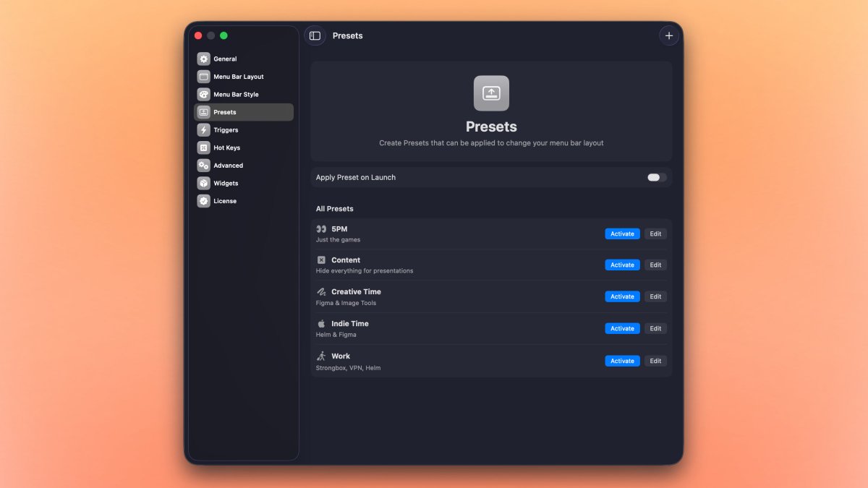Click the Widgets cube icon
Screen dimensions: 868x488
pos(204,183)
